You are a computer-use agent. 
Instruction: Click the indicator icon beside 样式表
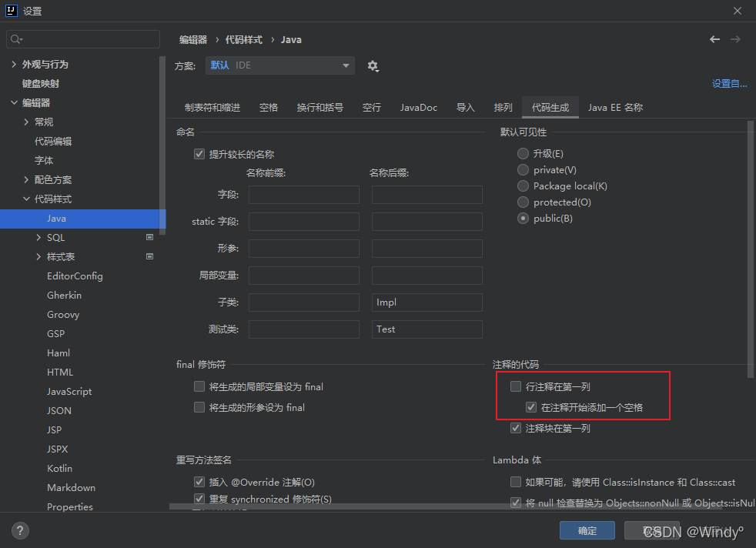[x=149, y=256]
